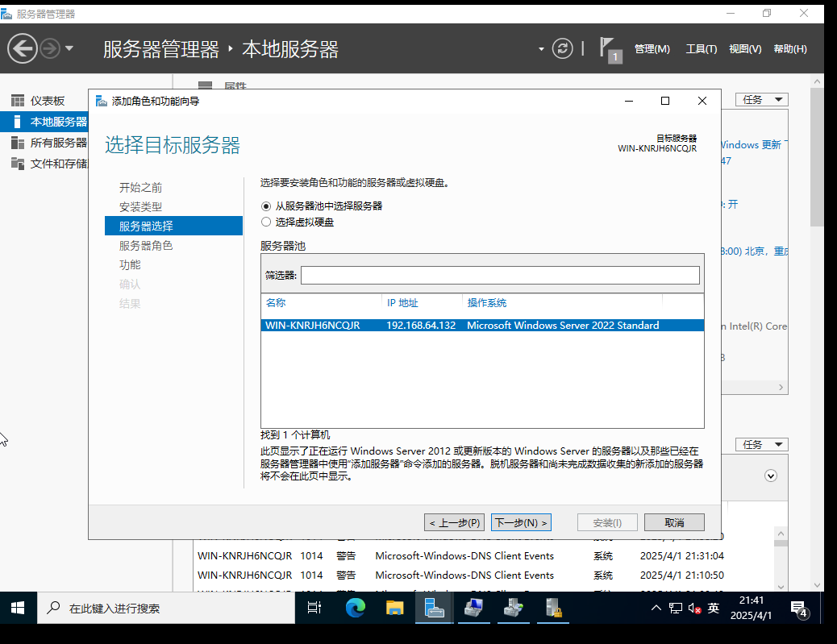Open the Windows Start menu

pyautogui.click(x=18, y=608)
